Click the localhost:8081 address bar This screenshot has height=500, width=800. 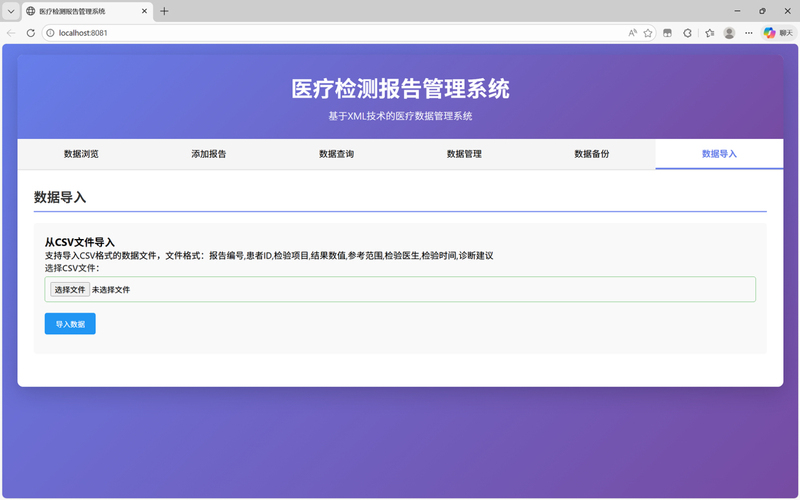[300, 33]
